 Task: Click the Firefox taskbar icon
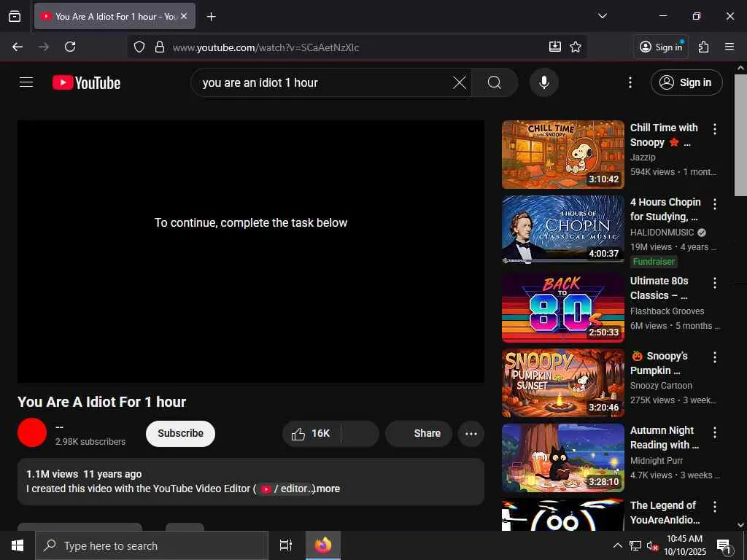(323, 545)
